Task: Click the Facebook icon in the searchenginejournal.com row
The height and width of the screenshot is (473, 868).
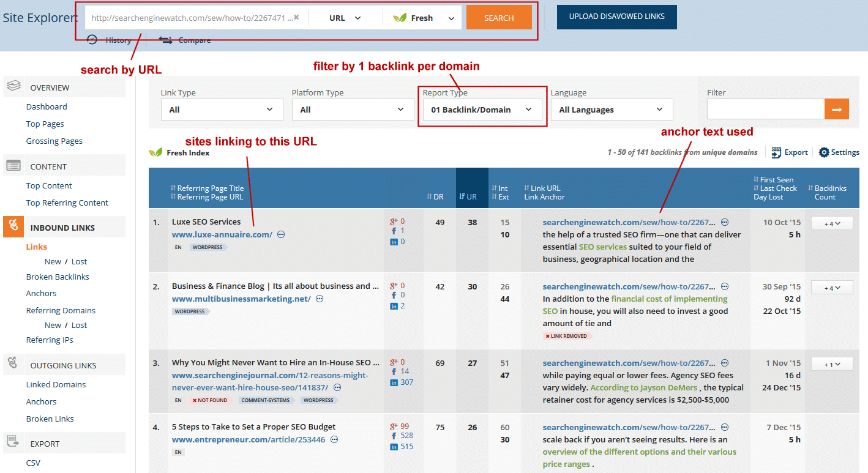Action: coord(394,371)
